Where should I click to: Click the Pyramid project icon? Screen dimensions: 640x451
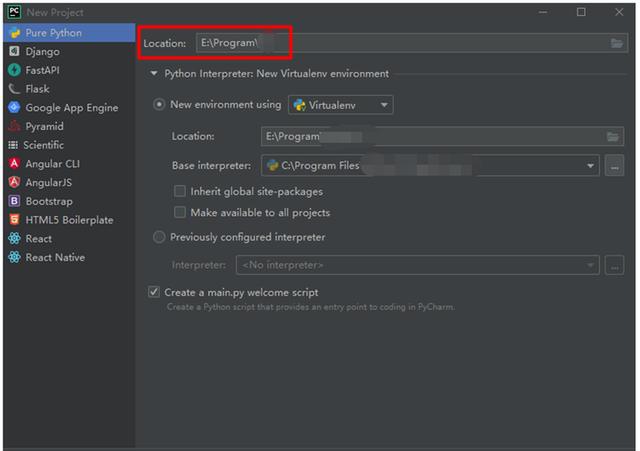[14, 126]
